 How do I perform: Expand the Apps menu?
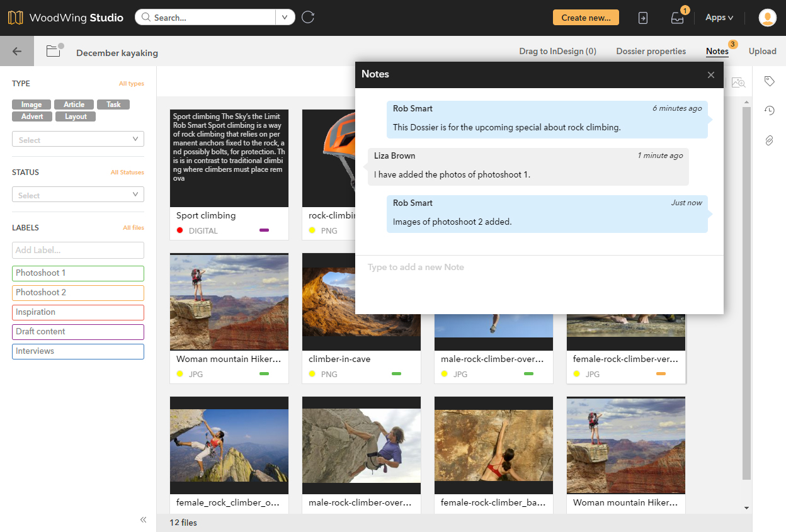pyautogui.click(x=719, y=18)
